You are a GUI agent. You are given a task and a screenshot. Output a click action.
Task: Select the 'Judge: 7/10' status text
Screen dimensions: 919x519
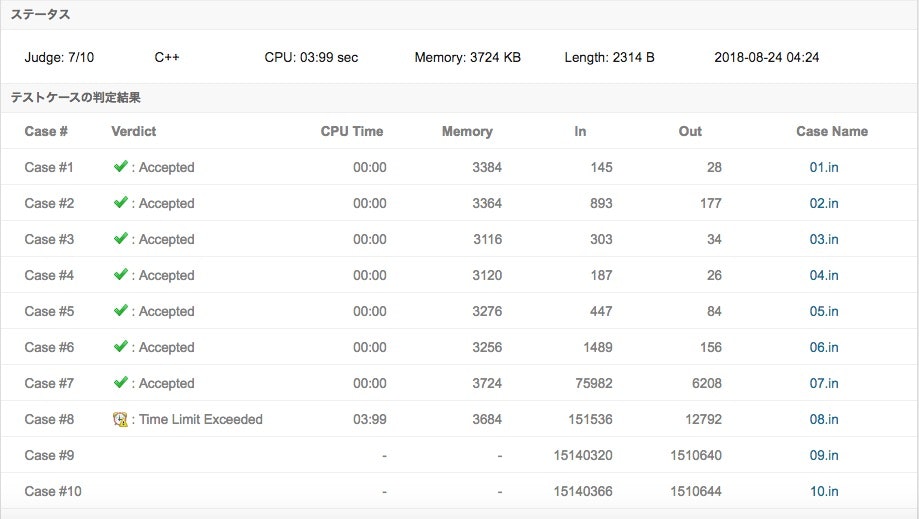pos(59,57)
